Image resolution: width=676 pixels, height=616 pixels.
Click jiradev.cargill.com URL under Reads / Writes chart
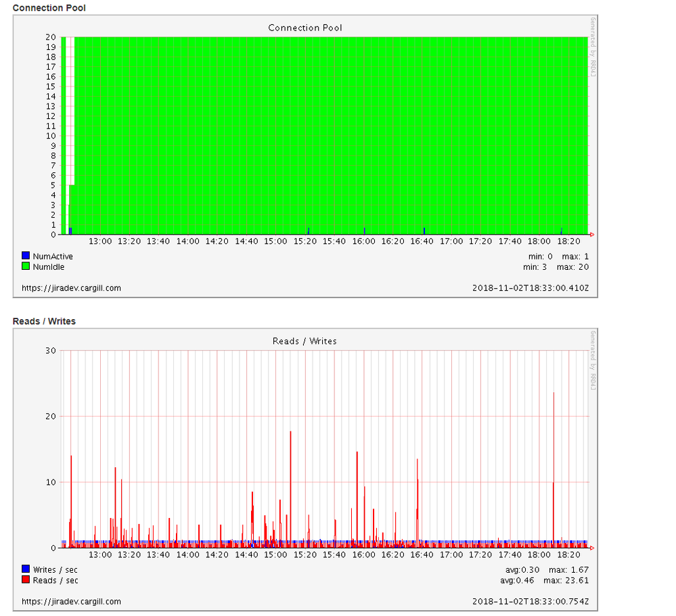(x=71, y=601)
